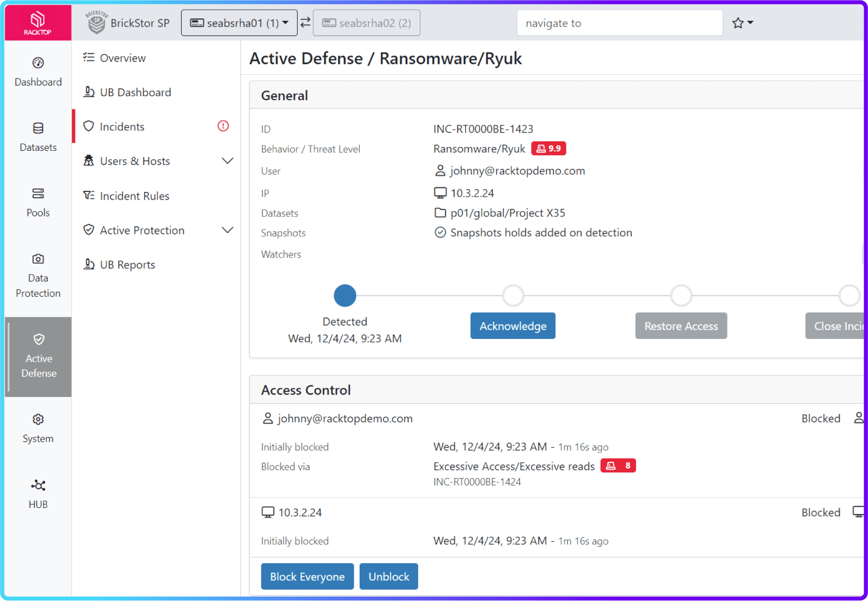Click linked incident INC-RT0000BE-1424
The height and width of the screenshot is (601, 868).
pyautogui.click(x=477, y=482)
